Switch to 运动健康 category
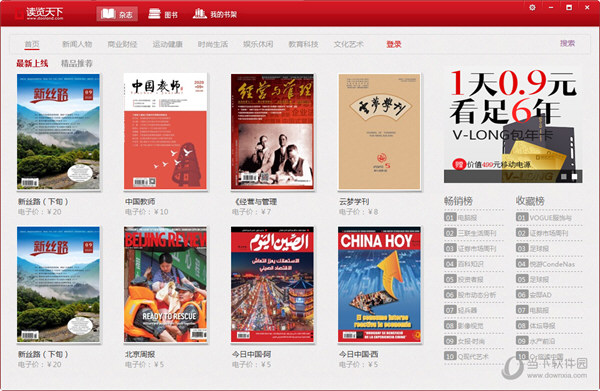The image size is (600, 391). pyautogui.click(x=167, y=44)
